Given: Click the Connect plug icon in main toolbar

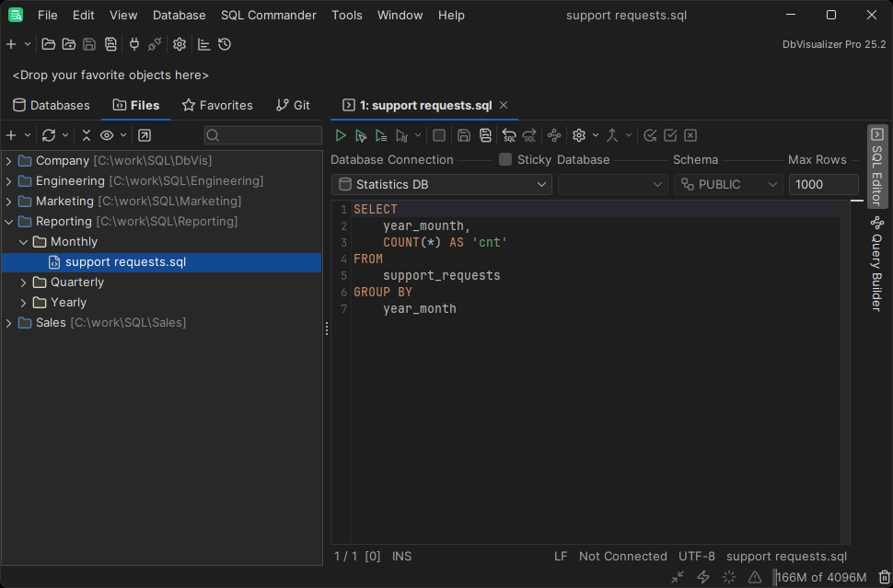Looking at the screenshot, I should (134, 44).
